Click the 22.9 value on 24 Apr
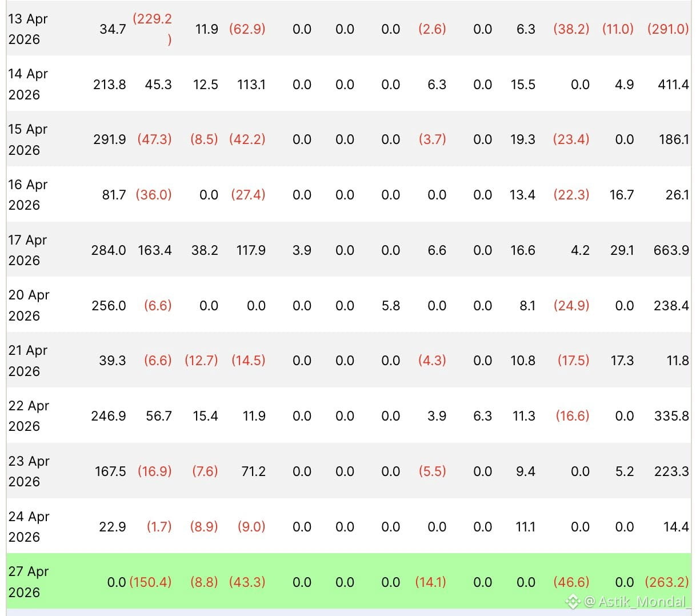The image size is (696, 616). point(113,527)
